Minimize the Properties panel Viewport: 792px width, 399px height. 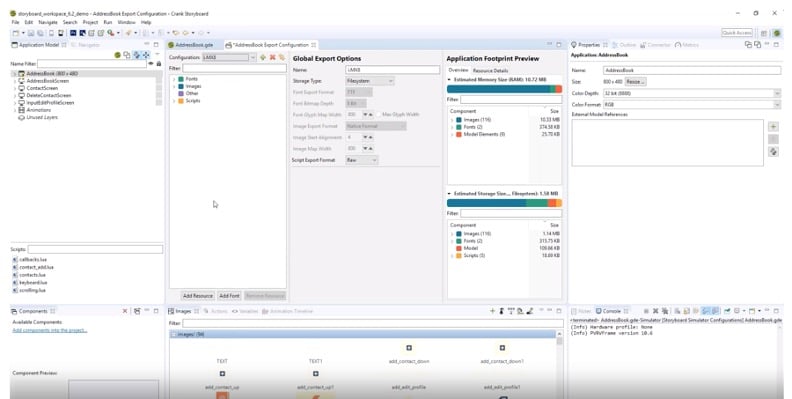767,45
